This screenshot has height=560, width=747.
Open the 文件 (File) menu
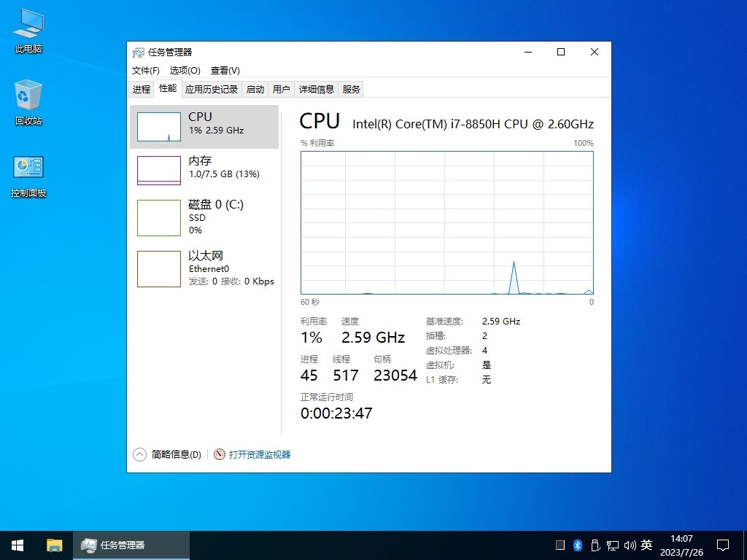(144, 70)
